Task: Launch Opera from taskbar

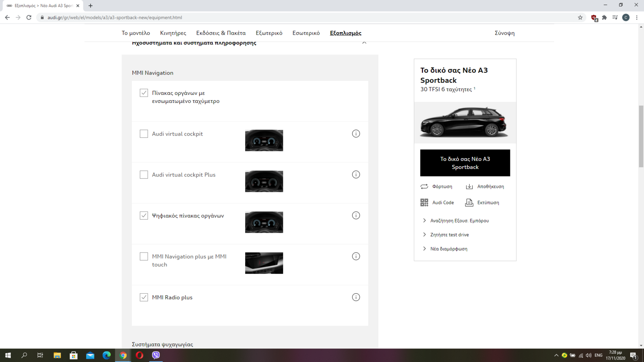Action: (x=139, y=355)
